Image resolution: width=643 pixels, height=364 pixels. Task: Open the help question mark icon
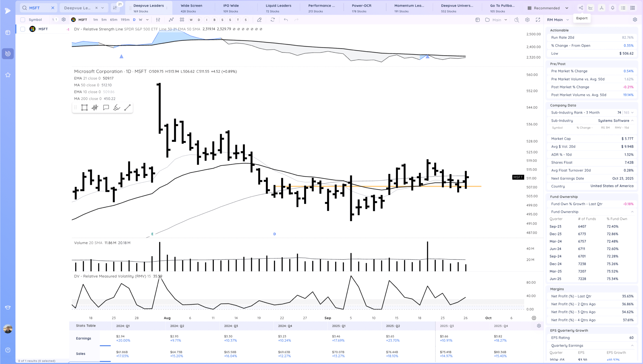pos(8,350)
